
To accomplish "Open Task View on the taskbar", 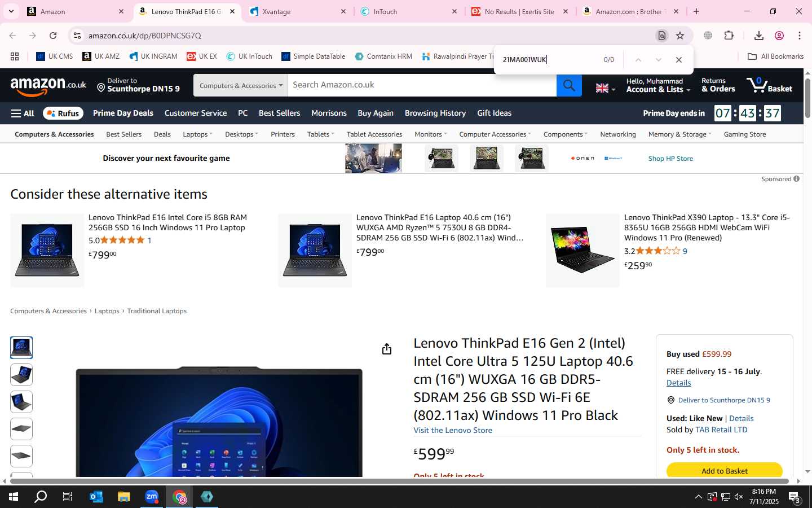I will [68, 497].
